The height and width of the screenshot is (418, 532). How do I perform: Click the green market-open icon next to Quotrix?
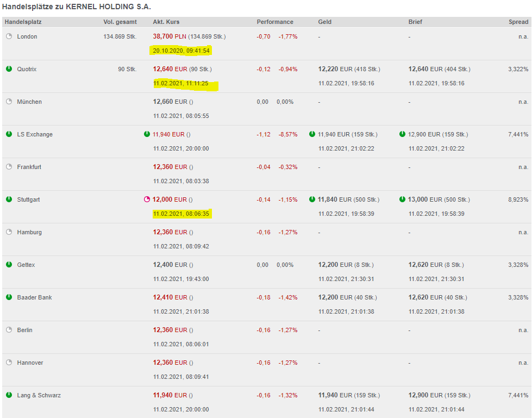click(x=9, y=68)
